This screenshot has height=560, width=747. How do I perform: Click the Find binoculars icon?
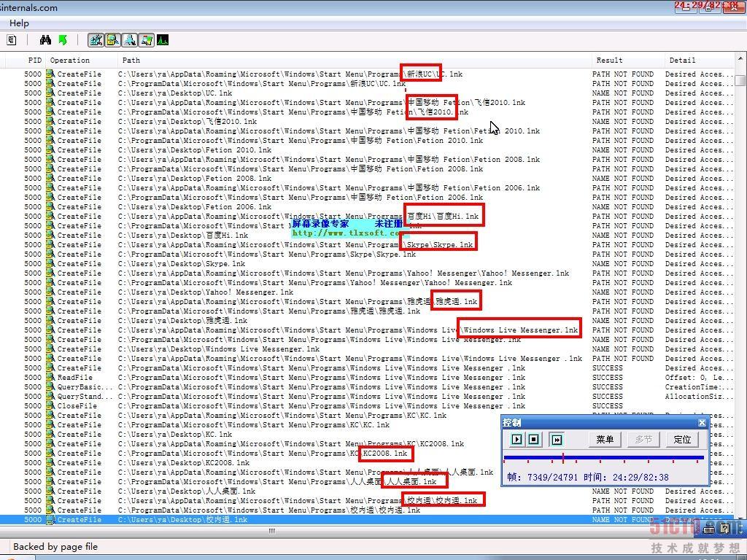pyautogui.click(x=45, y=41)
